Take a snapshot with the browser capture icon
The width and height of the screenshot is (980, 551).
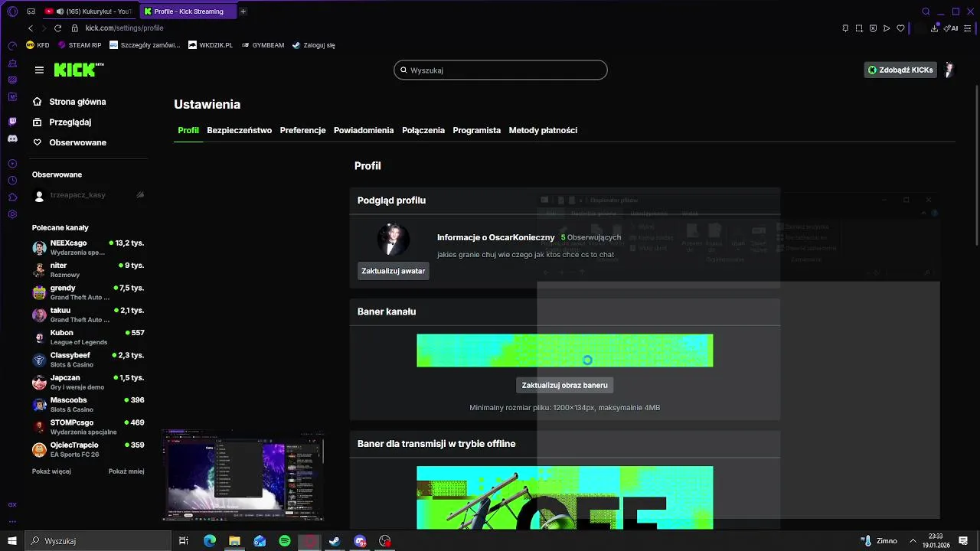click(x=859, y=28)
